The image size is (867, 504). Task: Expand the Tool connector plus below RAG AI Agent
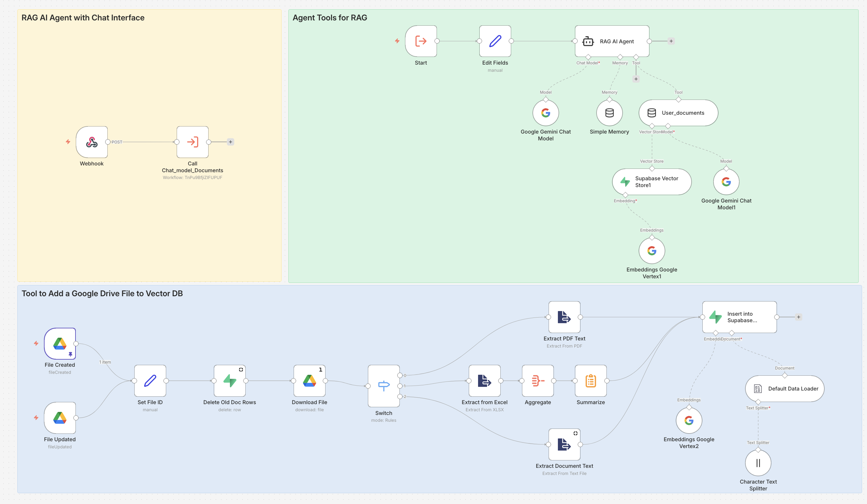tap(636, 79)
